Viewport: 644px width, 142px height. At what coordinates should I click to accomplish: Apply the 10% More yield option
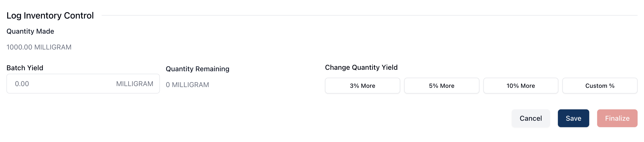[520, 86]
